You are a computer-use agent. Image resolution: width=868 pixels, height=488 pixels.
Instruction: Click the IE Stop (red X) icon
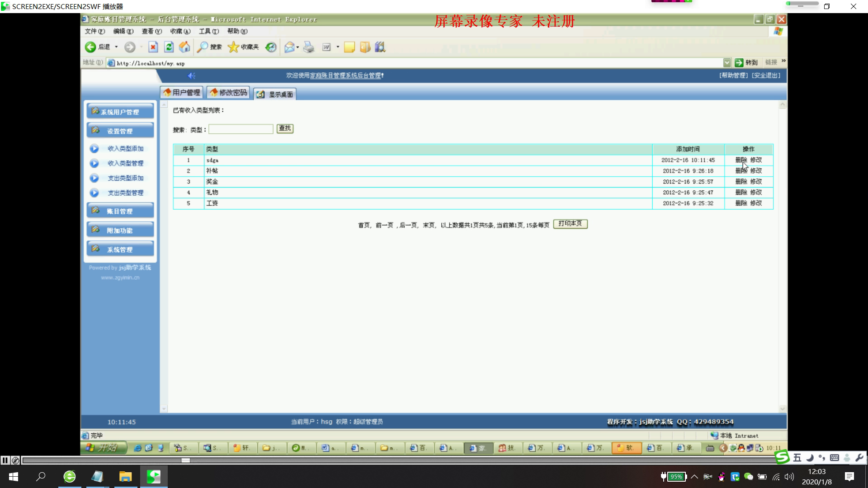click(153, 47)
